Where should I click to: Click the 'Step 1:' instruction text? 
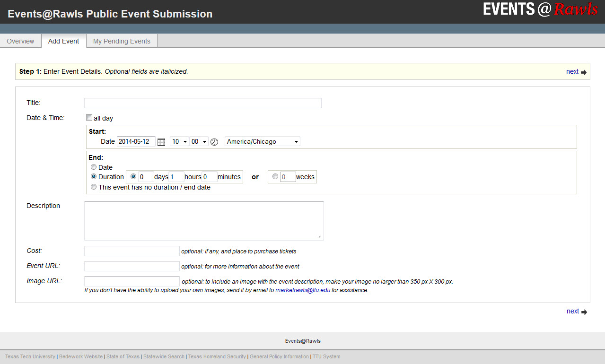(x=31, y=71)
